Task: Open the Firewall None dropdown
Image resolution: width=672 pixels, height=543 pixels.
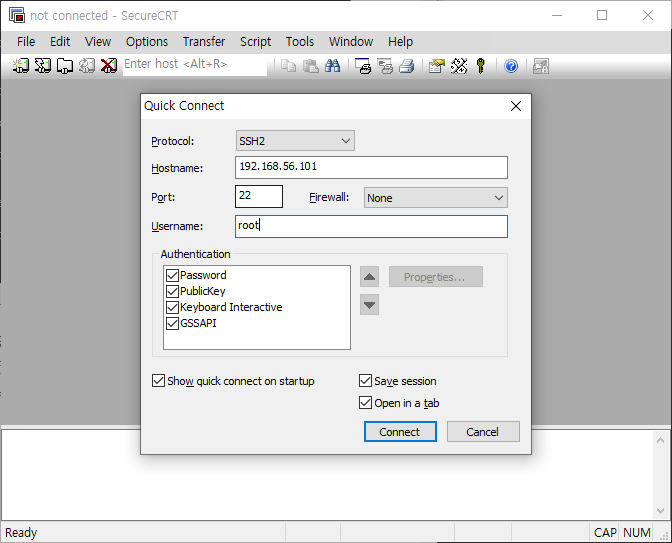Action: [436, 198]
